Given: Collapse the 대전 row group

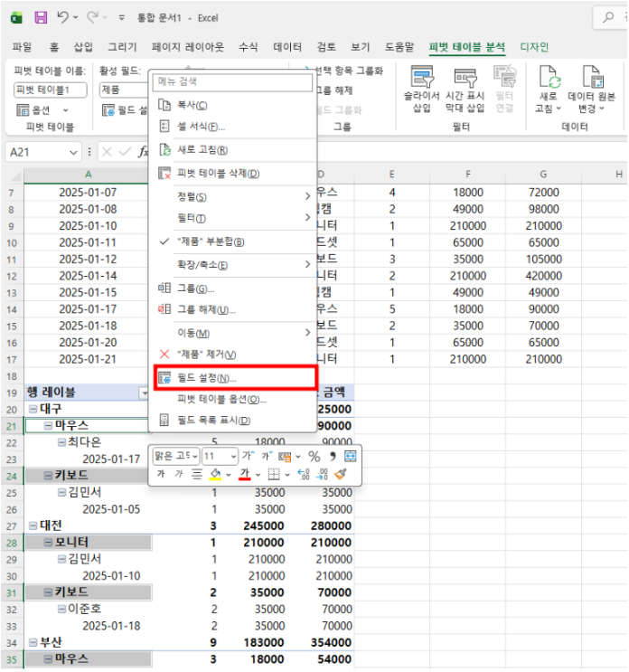Looking at the screenshot, I should (x=33, y=524).
